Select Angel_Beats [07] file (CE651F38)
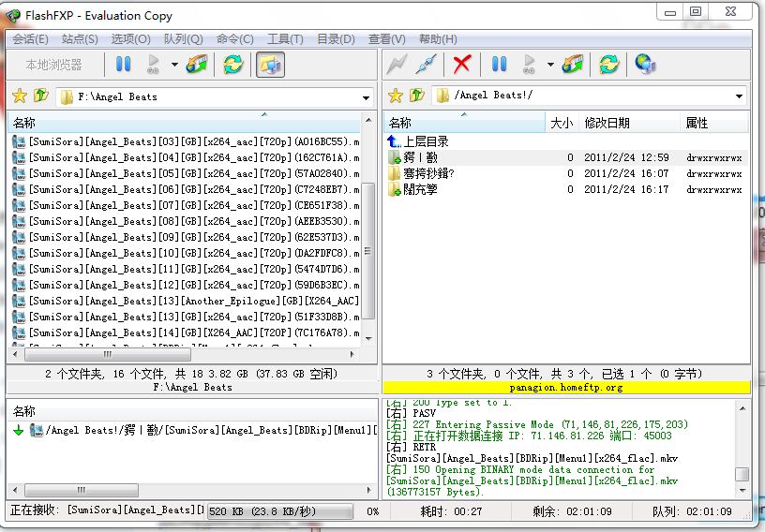Viewport: 765px width, 532px height. 186,205
